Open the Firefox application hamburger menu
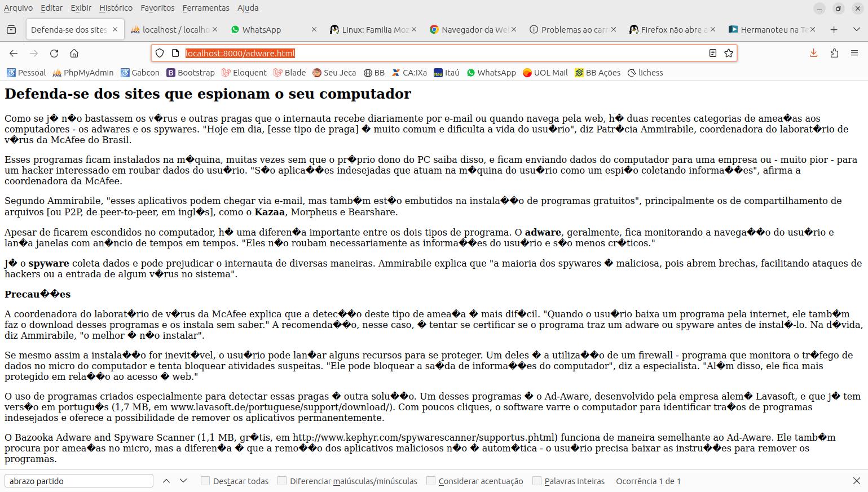Screen dimensions: 868x492 pos(854,53)
